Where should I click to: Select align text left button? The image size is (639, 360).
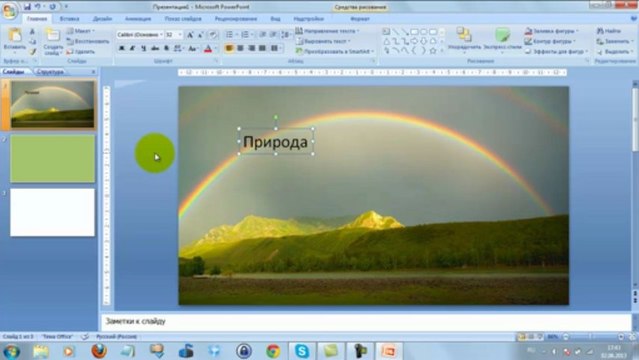click(x=229, y=48)
